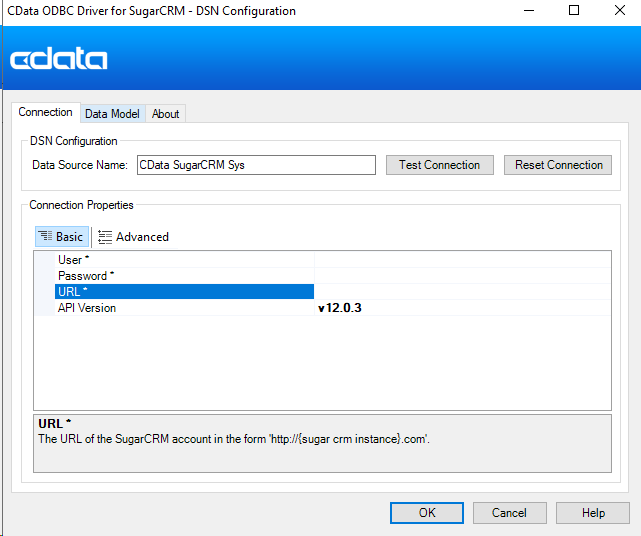Click the Password value field
641x536 pixels.
(463, 276)
